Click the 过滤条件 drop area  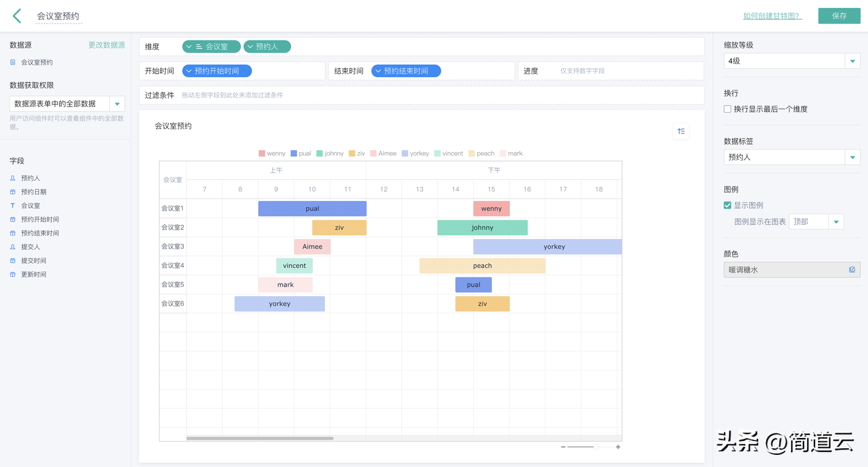coord(421,95)
